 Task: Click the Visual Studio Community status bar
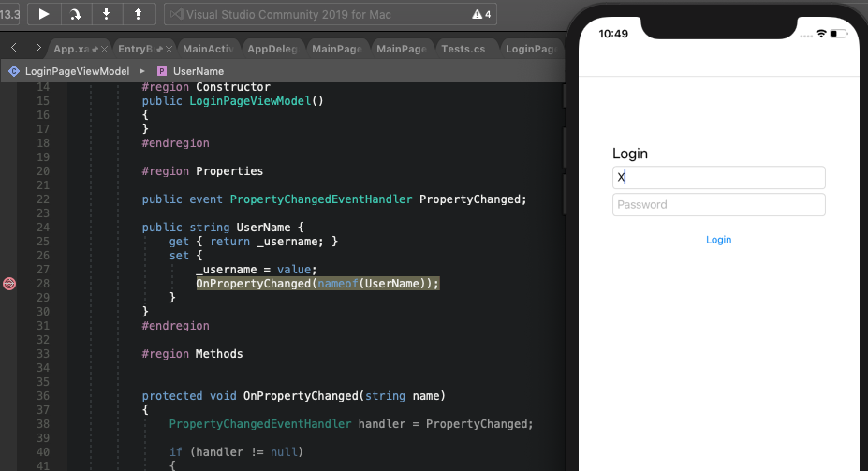click(328, 14)
